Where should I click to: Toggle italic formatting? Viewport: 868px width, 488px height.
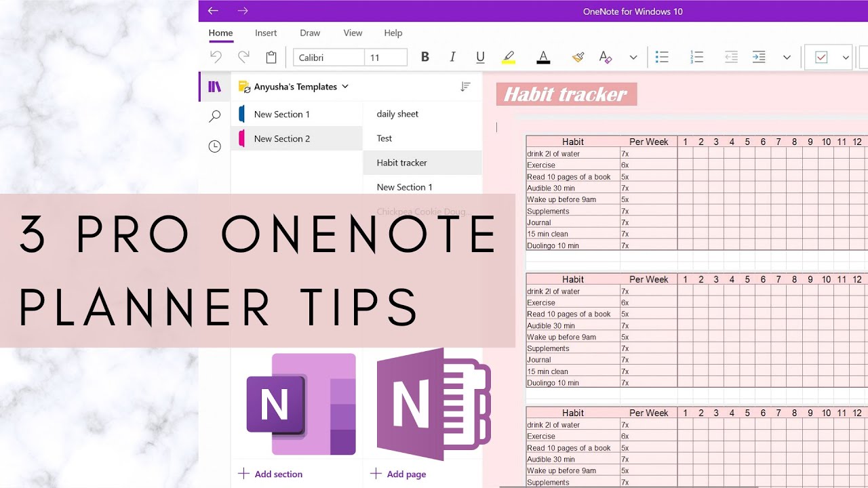[x=452, y=58]
